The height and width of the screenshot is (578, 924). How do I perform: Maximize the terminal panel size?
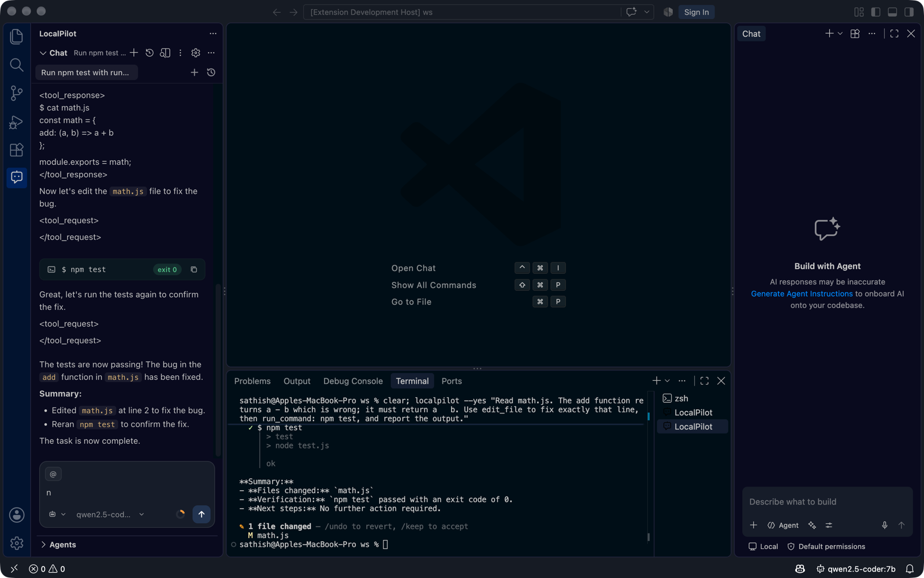705,381
